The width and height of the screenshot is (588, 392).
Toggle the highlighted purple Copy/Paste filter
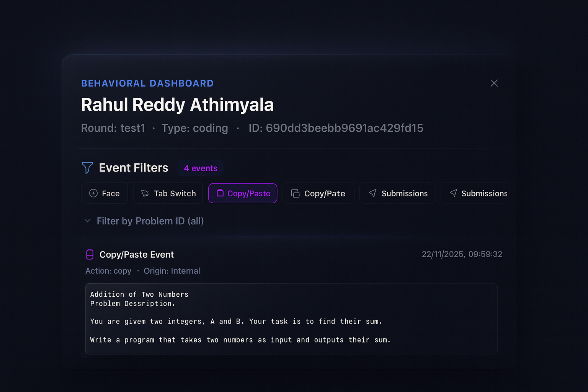243,193
